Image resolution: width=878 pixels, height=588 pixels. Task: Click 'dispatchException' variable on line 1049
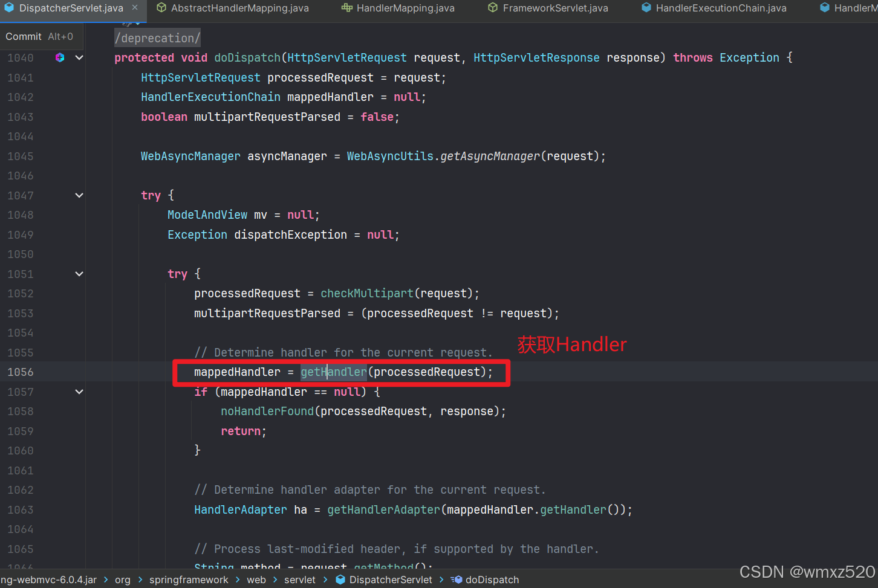(291, 234)
